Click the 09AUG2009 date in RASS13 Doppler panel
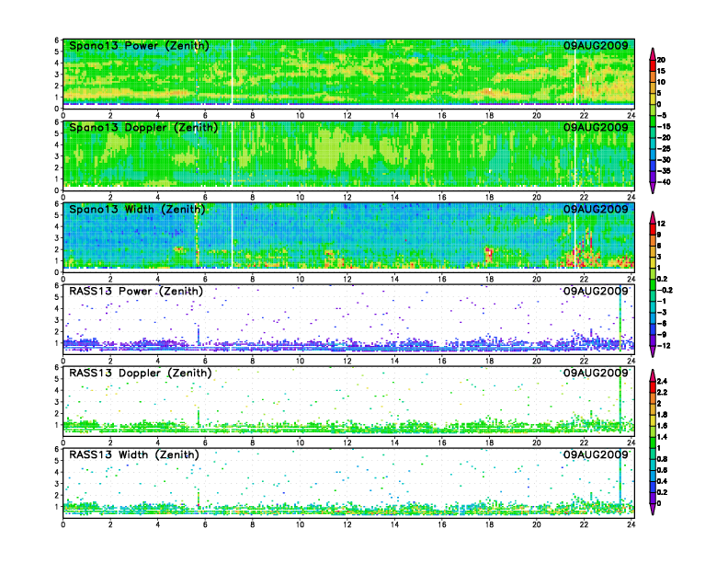 596,373
